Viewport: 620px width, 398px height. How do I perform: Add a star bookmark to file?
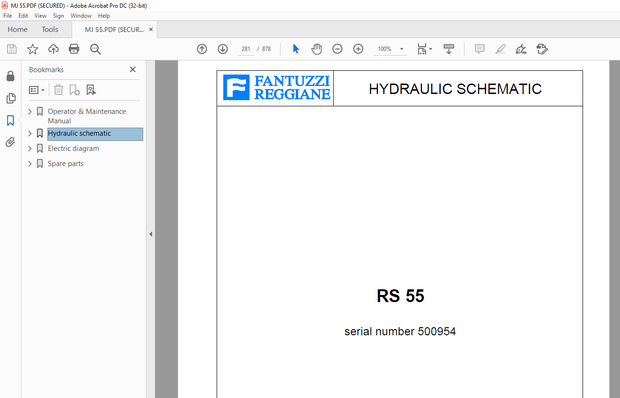point(32,49)
